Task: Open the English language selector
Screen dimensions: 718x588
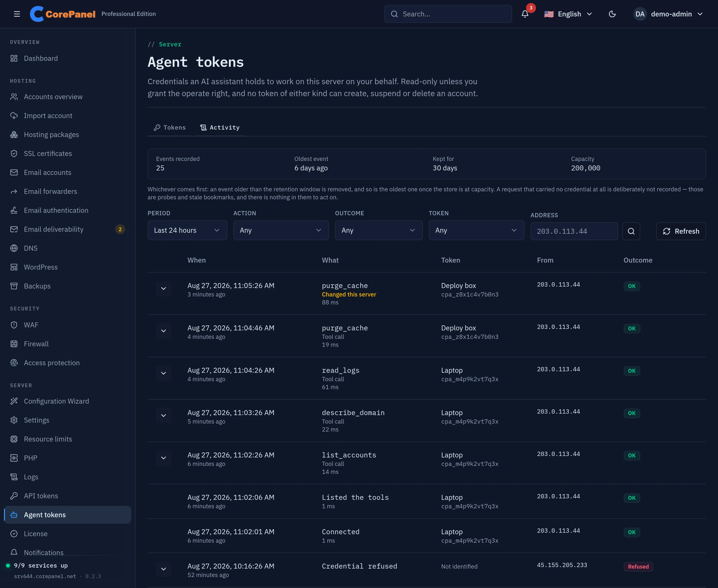Action: click(x=568, y=14)
